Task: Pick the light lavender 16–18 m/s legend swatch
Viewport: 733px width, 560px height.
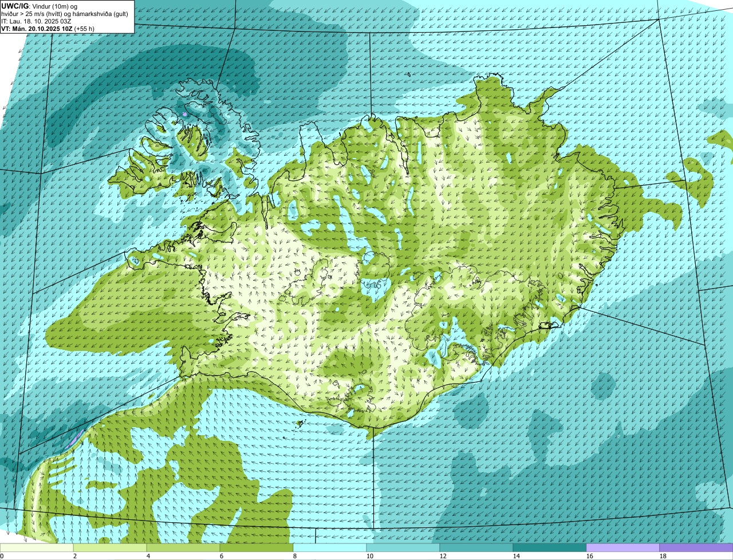Action: click(623, 547)
